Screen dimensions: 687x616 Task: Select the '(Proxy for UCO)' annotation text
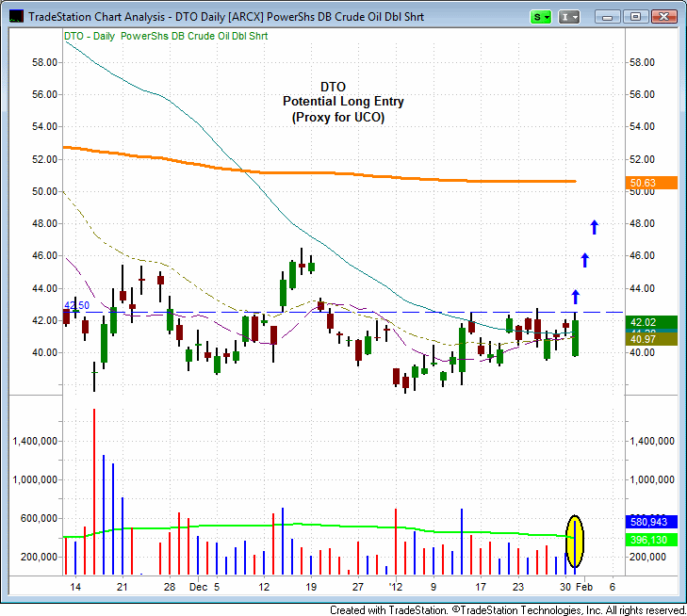coord(337,118)
